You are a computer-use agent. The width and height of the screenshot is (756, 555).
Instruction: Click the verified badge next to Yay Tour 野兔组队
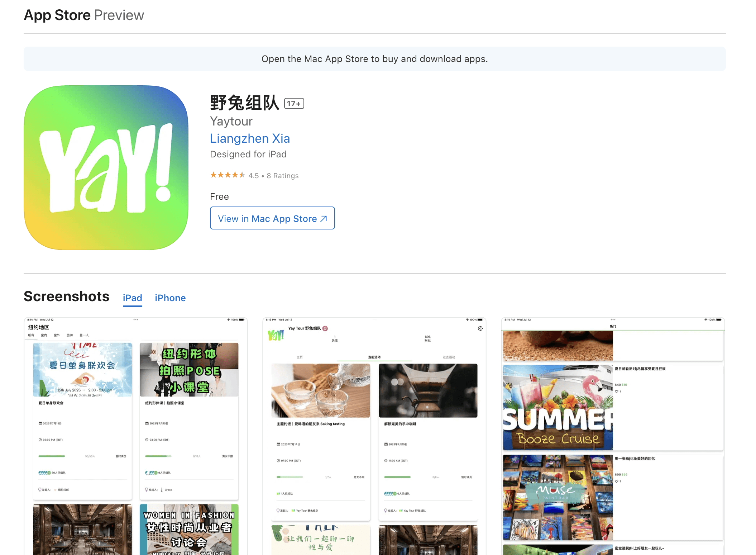(x=325, y=328)
